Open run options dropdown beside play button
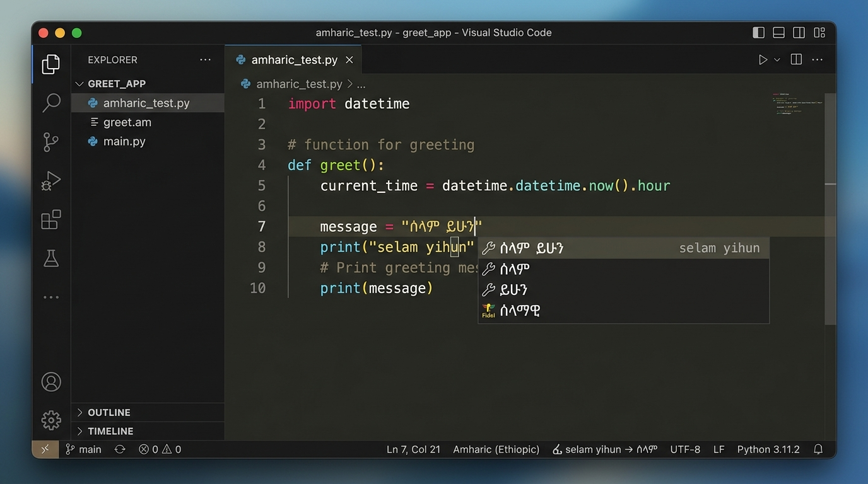The width and height of the screenshot is (868, 484). coord(777,60)
